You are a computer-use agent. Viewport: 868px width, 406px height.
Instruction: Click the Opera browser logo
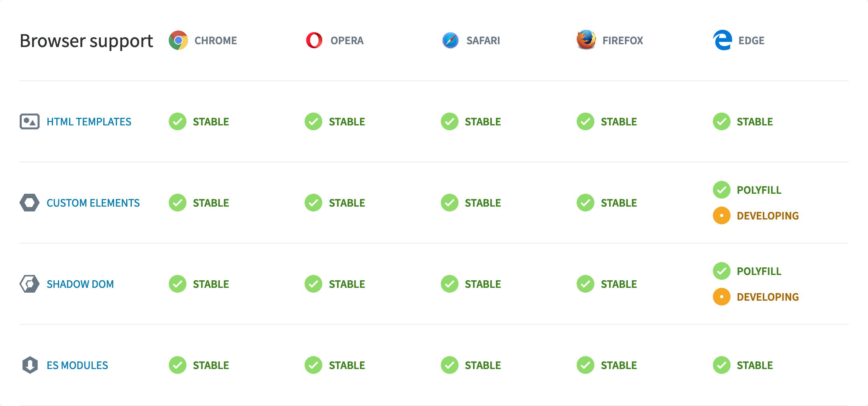click(314, 40)
